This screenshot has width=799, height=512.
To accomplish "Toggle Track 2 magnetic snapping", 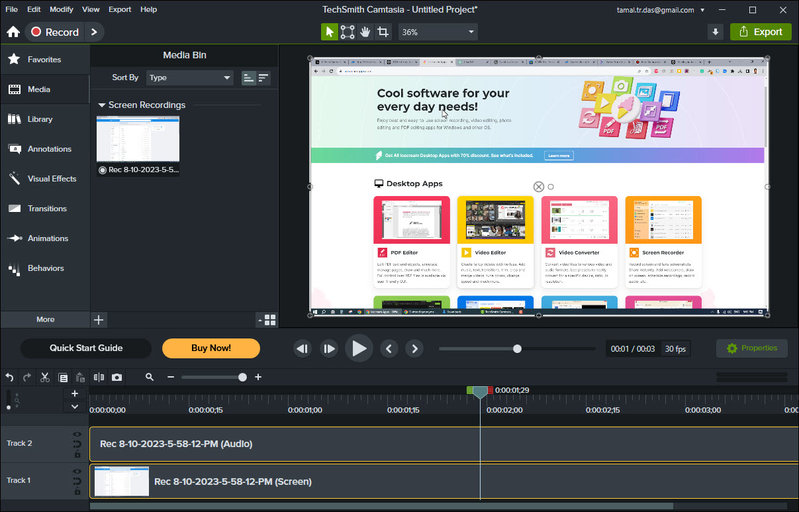I will [x=77, y=444].
